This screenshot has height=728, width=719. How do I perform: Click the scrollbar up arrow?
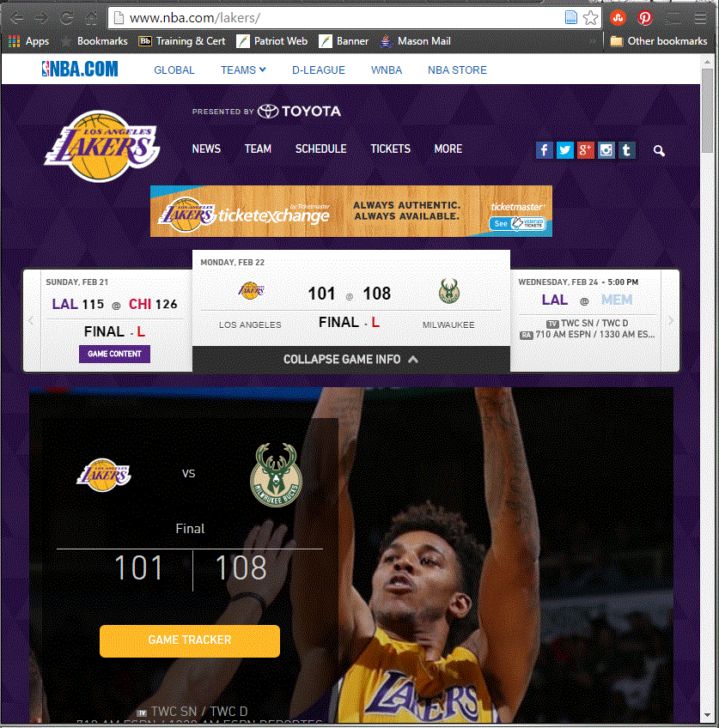point(707,62)
